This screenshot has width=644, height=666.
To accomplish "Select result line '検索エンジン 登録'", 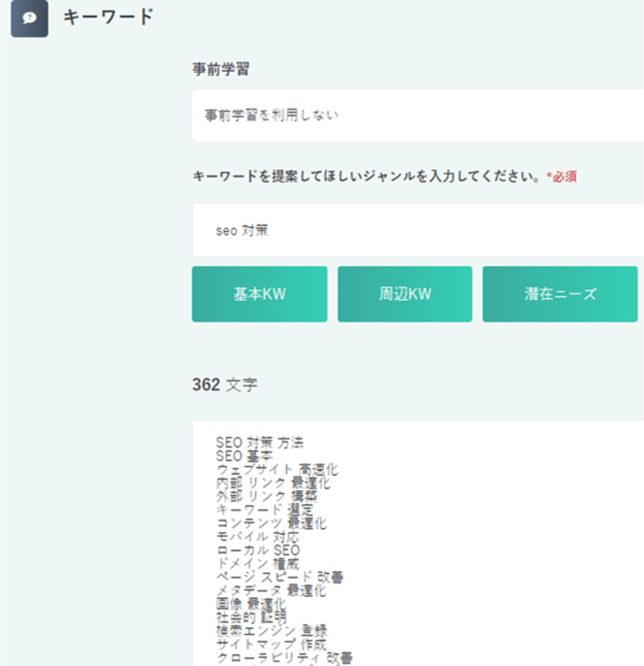I will coord(271,631).
